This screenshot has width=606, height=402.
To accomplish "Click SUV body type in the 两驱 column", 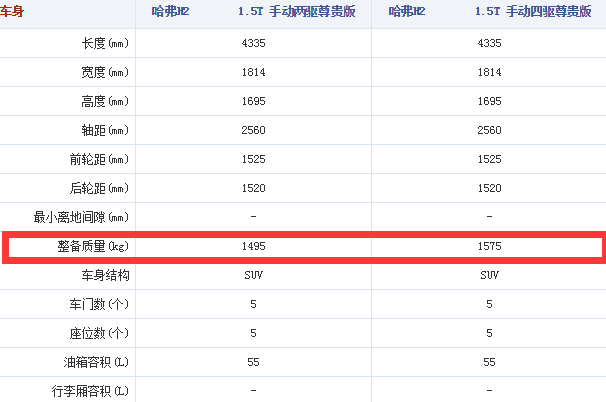I will click(254, 275).
